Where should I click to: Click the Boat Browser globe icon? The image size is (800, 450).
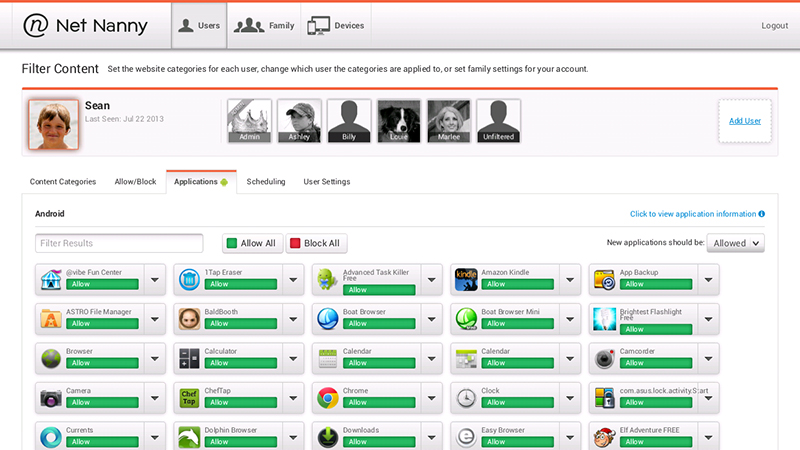[x=328, y=319]
